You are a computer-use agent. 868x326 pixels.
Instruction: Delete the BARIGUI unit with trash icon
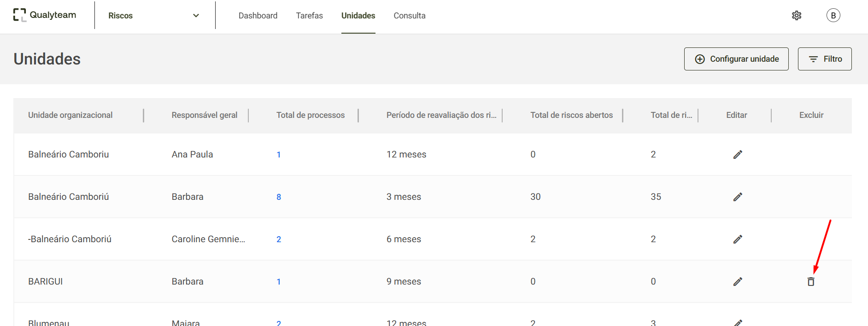[811, 282]
